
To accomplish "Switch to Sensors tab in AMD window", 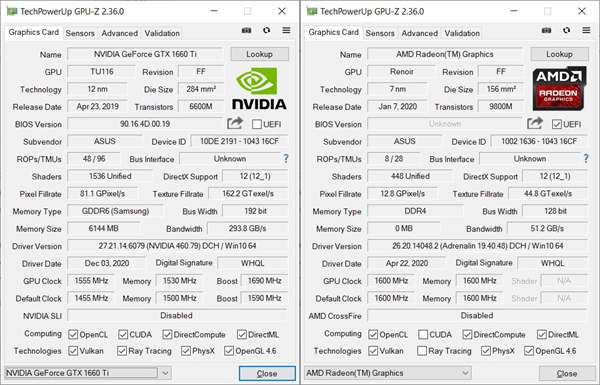I will click(380, 33).
